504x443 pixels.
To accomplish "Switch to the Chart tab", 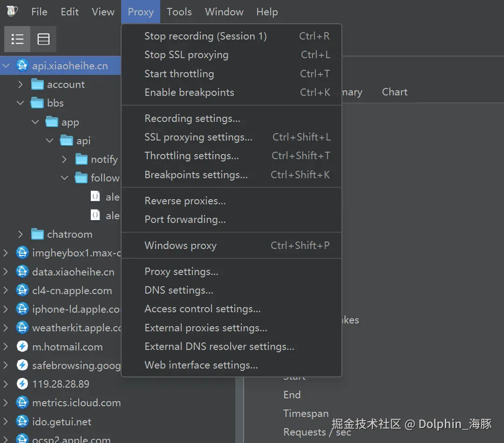I will tap(395, 92).
